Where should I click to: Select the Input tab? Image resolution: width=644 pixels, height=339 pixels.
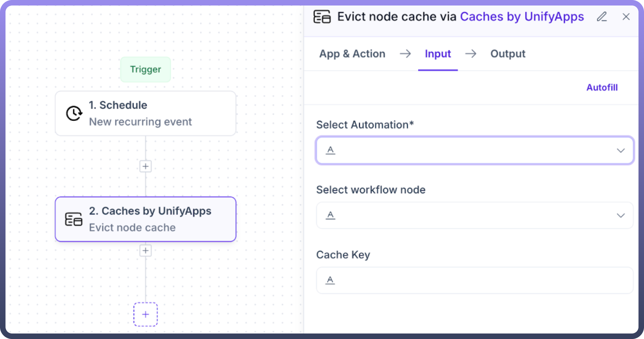(438, 54)
